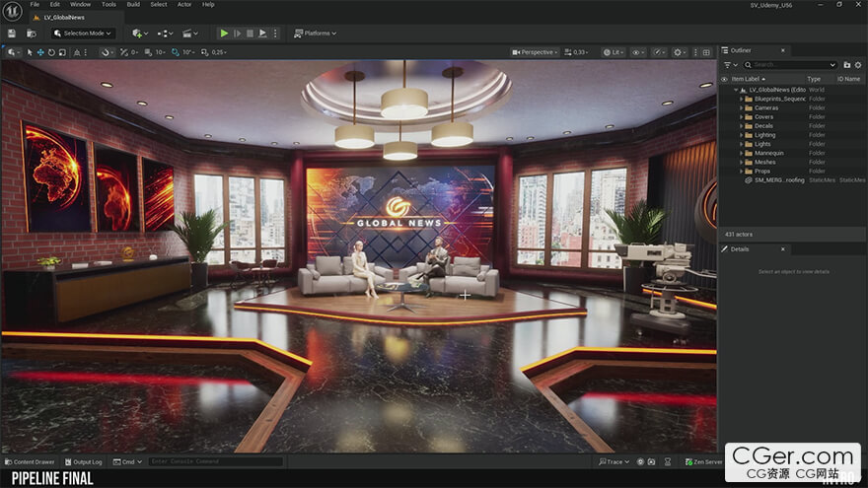Click the Browse content icon next to Save
This screenshot has height=488, width=868.
pyautogui.click(x=32, y=34)
